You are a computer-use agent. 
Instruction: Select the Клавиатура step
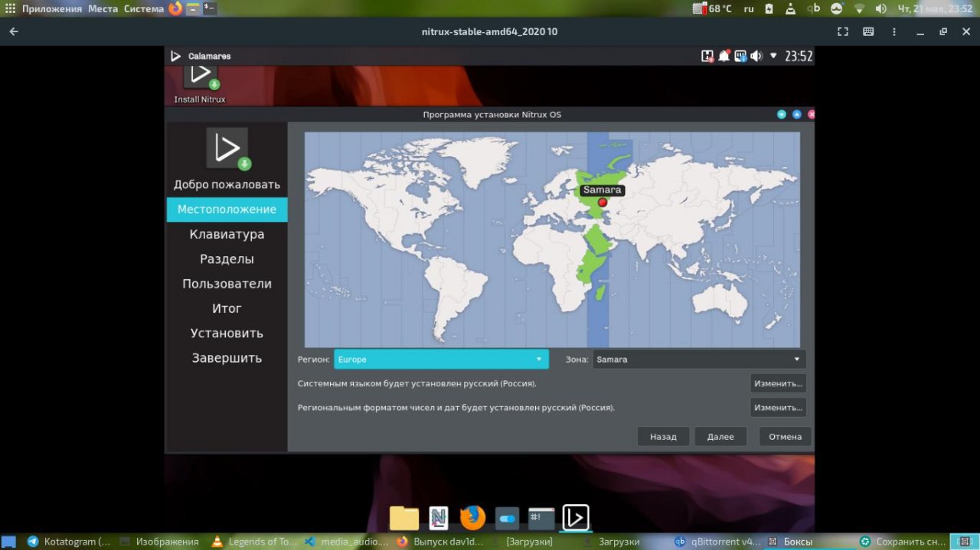(x=227, y=234)
